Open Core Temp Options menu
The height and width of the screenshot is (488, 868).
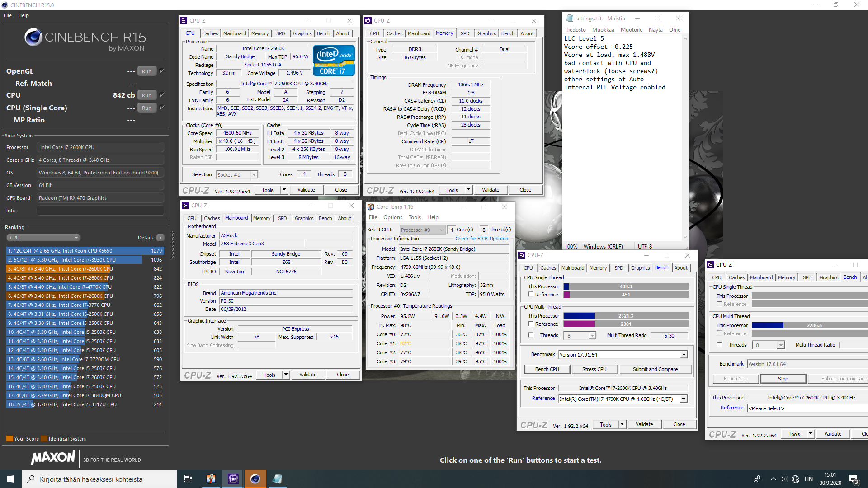[x=392, y=217]
